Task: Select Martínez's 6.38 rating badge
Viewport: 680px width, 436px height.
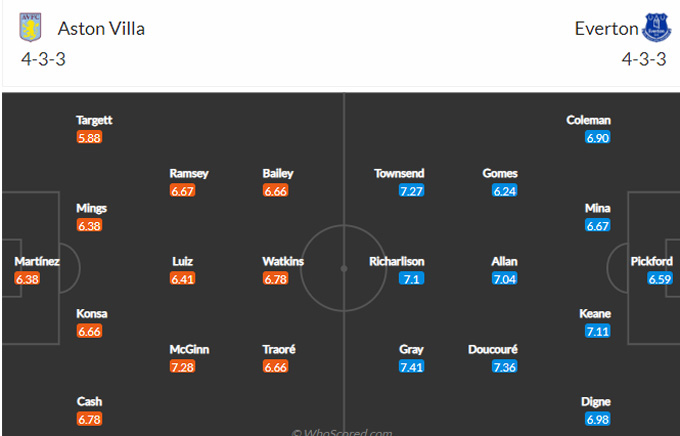Action: [x=27, y=279]
